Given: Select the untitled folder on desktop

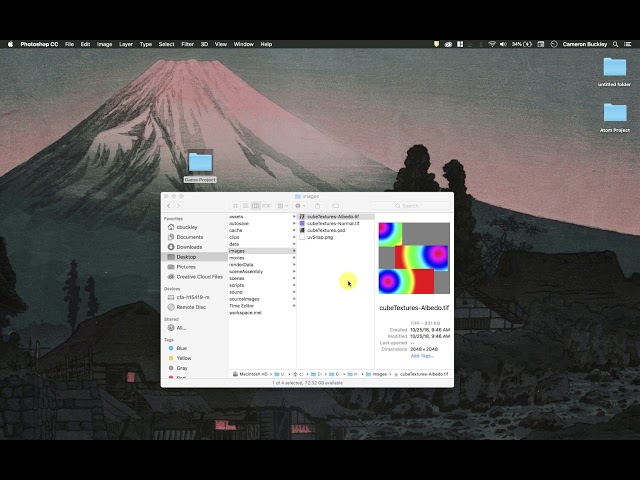Looking at the screenshot, I should coord(614,72).
